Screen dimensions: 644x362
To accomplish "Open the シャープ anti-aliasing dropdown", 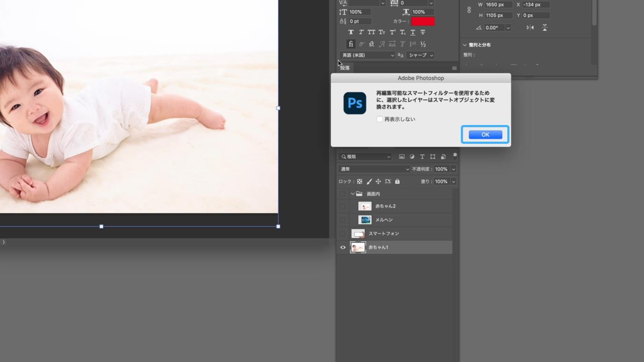I will [420, 55].
